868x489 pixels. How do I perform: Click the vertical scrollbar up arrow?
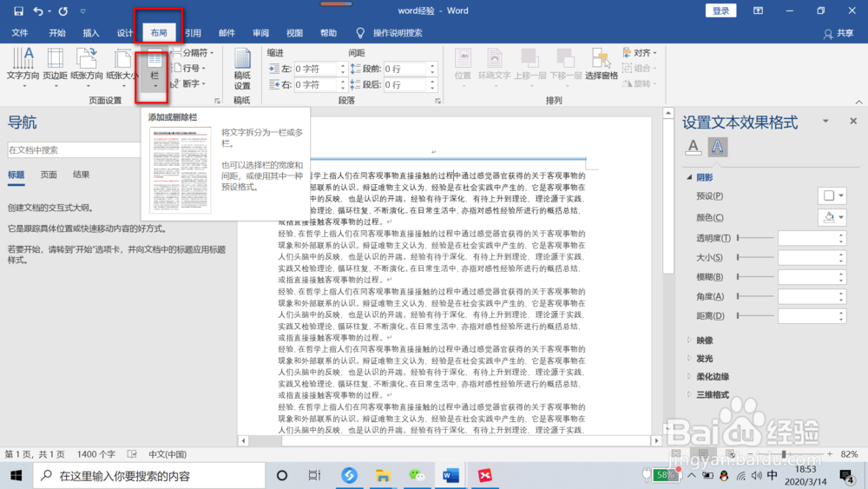tap(668, 113)
